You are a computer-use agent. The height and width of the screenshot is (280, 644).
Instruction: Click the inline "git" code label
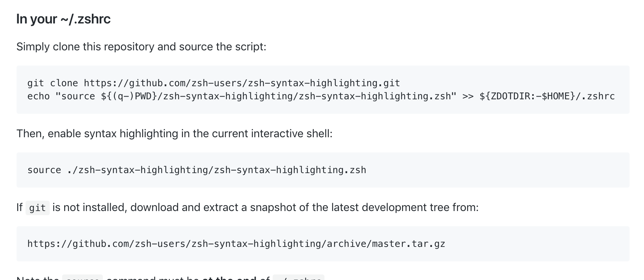(37, 208)
